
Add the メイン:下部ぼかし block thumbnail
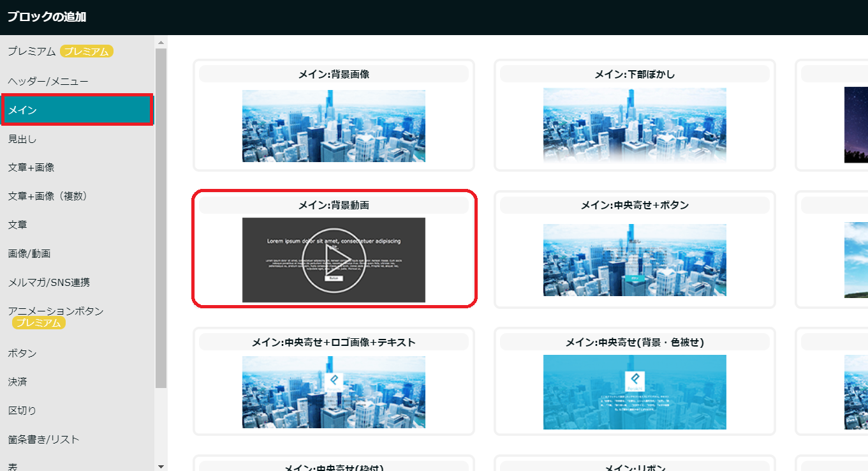click(635, 126)
